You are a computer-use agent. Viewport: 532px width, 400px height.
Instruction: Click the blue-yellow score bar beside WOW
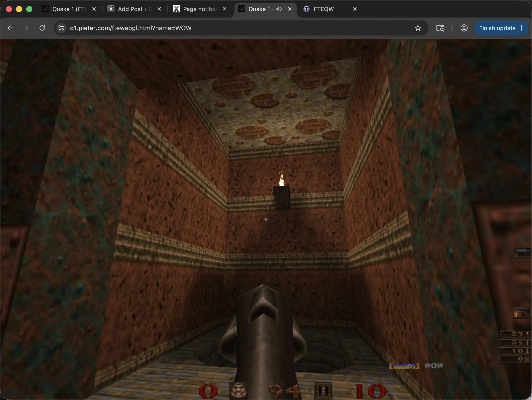pyautogui.click(x=404, y=366)
